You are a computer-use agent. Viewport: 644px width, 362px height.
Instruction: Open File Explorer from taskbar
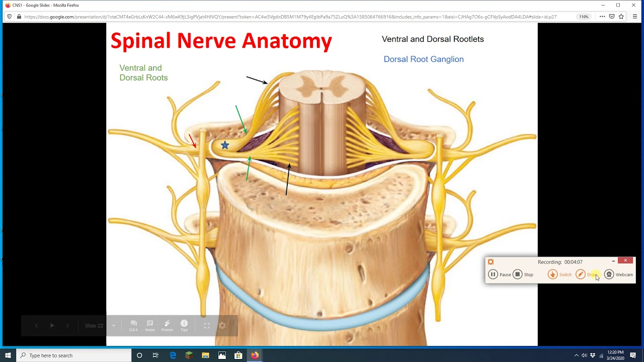tap(205, 355)
